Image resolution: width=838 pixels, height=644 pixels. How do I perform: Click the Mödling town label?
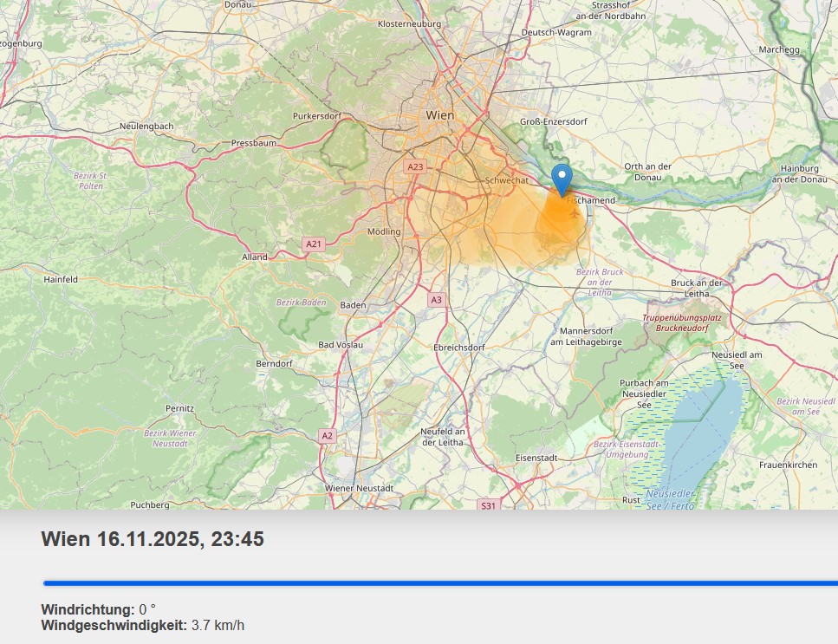pyautogui.click(x=384, y=231)
